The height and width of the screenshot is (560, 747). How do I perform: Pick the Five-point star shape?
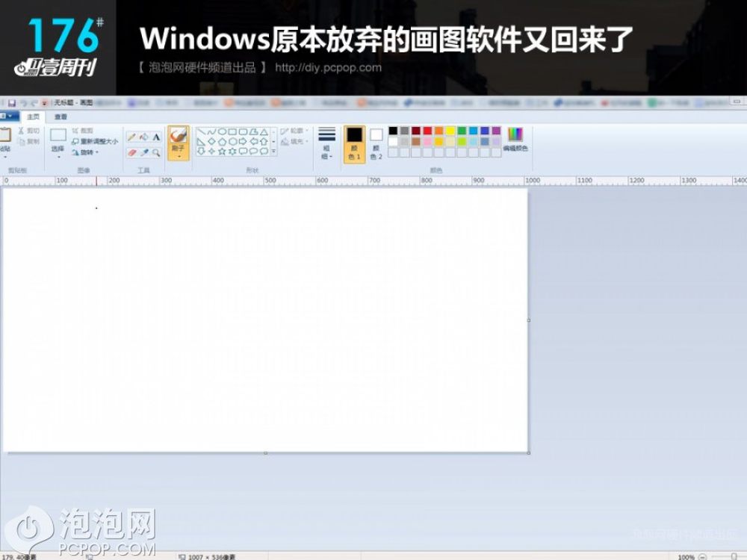[222, 151]
